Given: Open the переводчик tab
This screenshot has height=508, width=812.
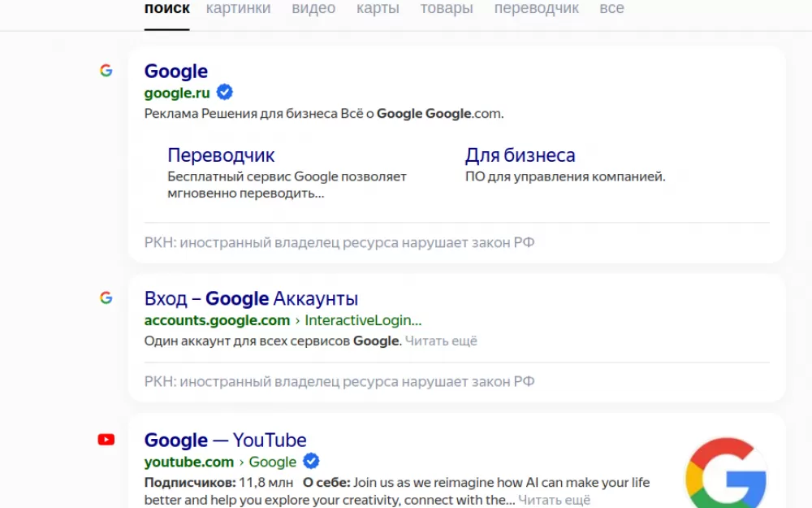Looking at the screenshot, I should 537,8.
